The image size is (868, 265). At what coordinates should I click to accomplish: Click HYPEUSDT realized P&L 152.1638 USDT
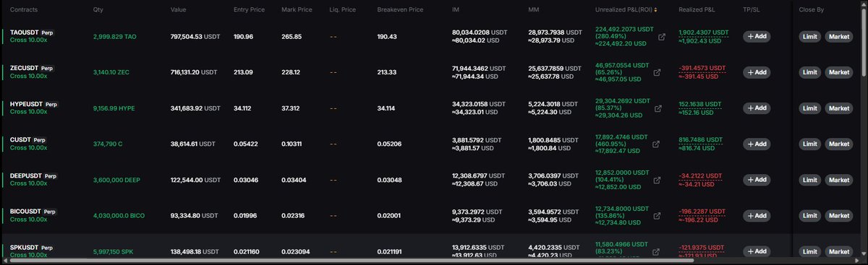[701, 104]
